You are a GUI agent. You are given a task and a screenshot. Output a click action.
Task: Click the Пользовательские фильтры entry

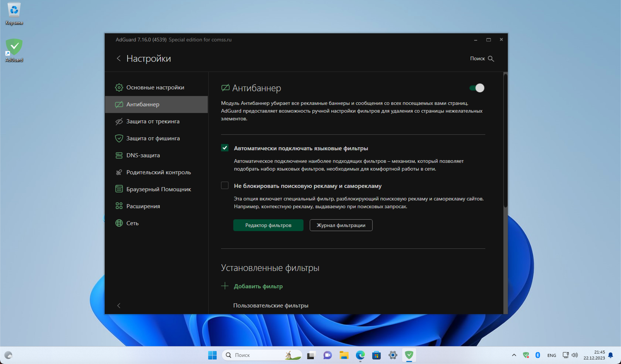(271, 305)
